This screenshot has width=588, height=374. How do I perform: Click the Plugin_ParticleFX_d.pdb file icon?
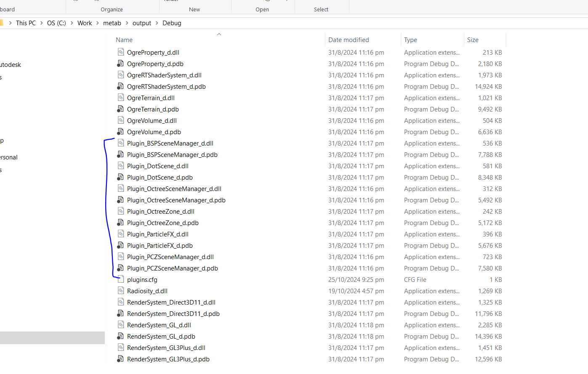(120, 245)
